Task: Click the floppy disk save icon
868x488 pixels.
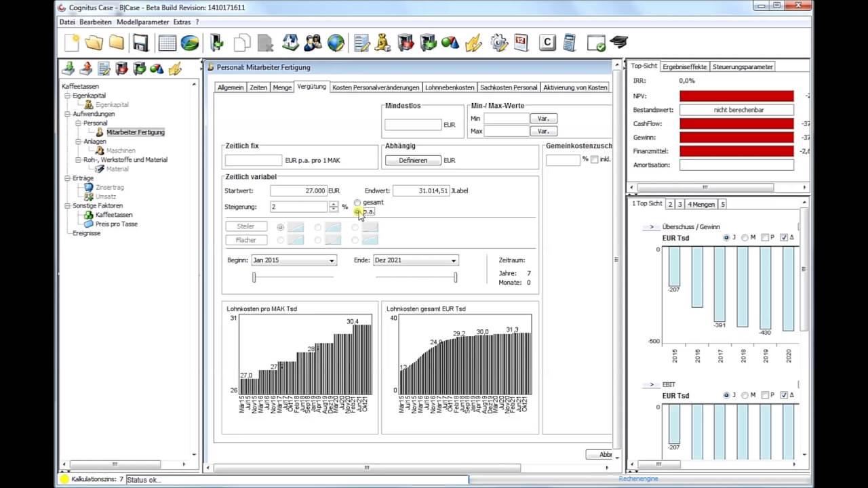Action: coord(140,43)
